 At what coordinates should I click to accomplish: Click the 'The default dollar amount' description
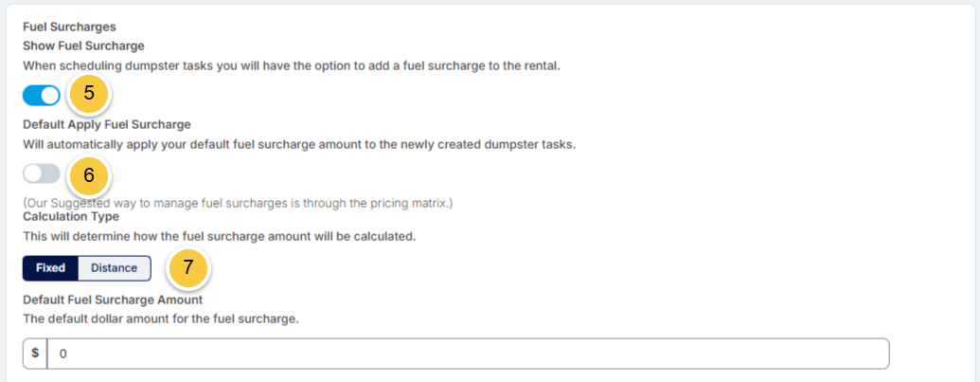tap(161, 319)
